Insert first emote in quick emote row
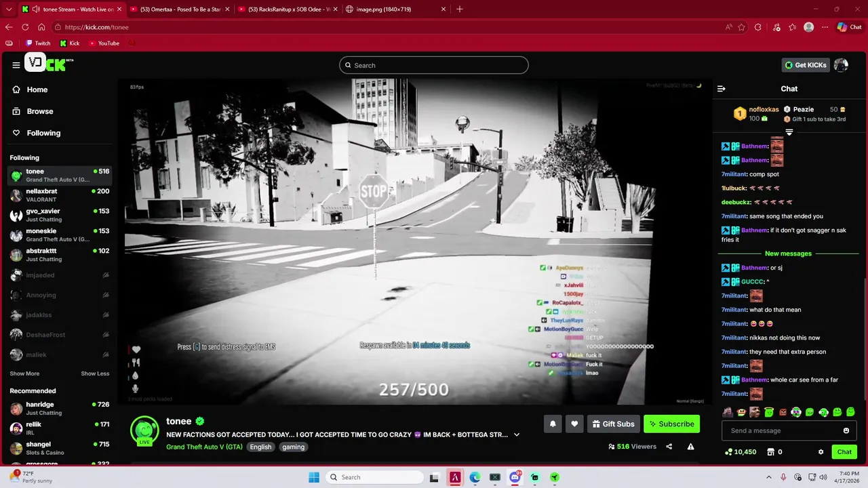 pyautogui.click(x=728, y=412)
